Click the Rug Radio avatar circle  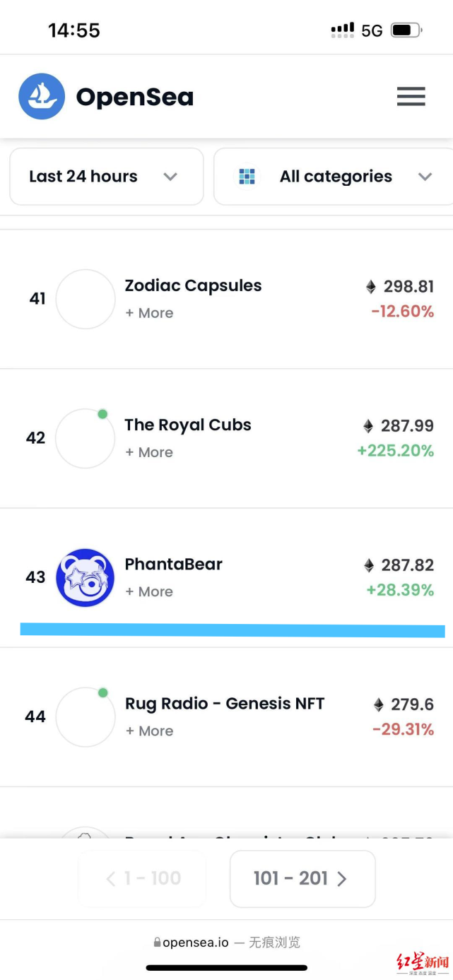pos(86,716)
